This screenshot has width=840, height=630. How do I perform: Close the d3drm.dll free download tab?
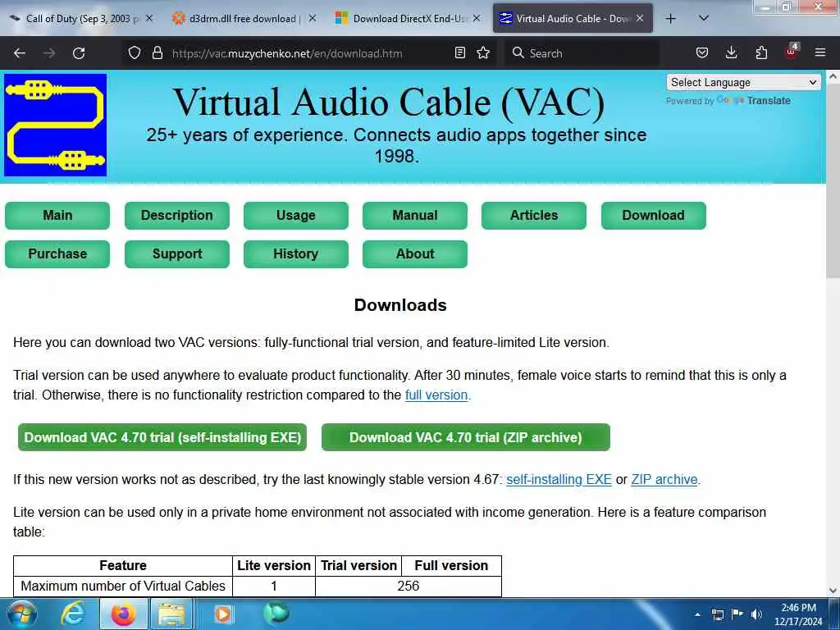(x=313, y=18)
